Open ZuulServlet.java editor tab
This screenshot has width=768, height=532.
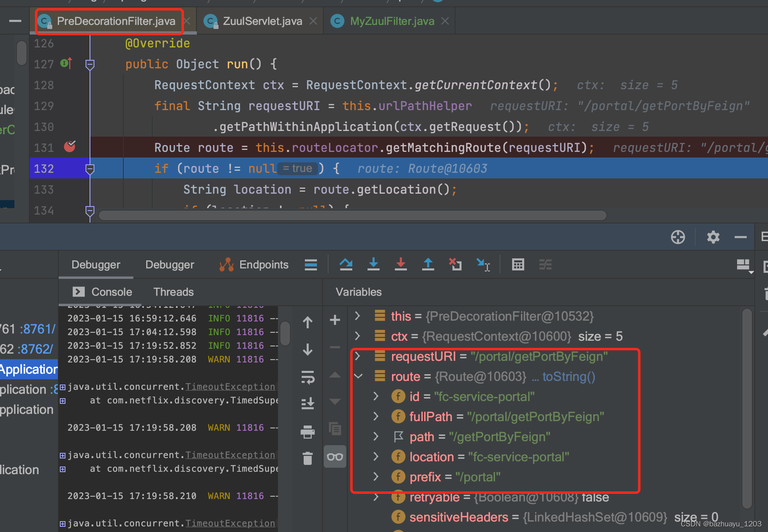point(262,21)
